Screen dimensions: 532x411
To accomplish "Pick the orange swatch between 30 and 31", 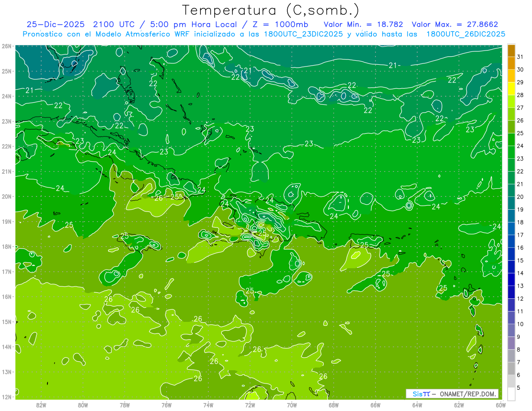I will click(511, 63).
